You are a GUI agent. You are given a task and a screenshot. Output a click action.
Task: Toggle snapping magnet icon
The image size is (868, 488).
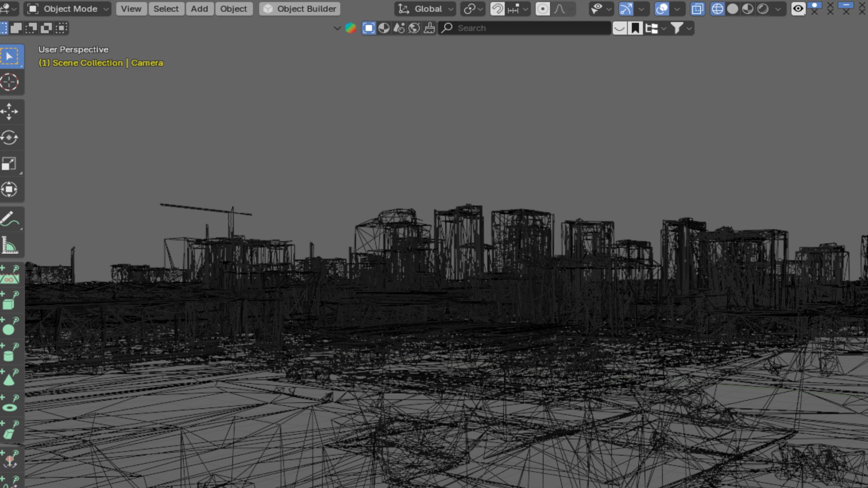point(497,9)
